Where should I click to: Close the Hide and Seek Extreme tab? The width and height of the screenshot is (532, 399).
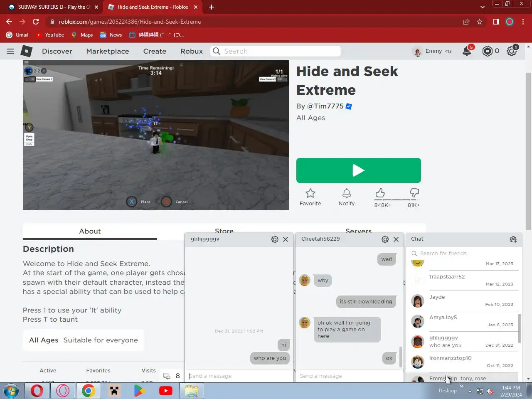195,7
